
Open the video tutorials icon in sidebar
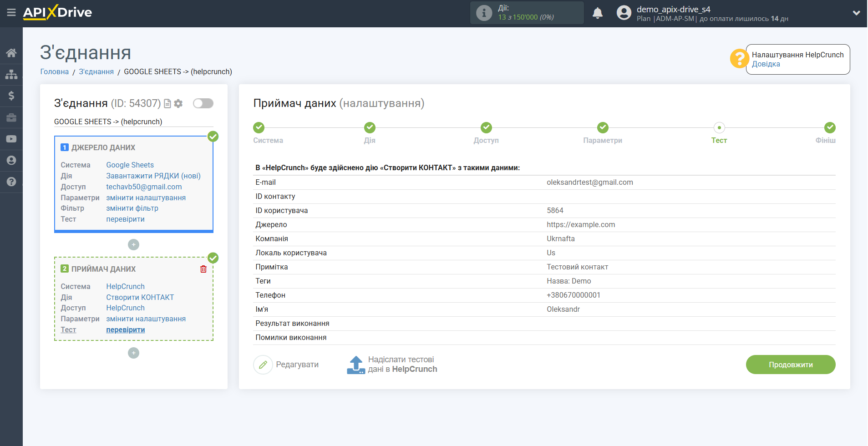pos(11,139)
